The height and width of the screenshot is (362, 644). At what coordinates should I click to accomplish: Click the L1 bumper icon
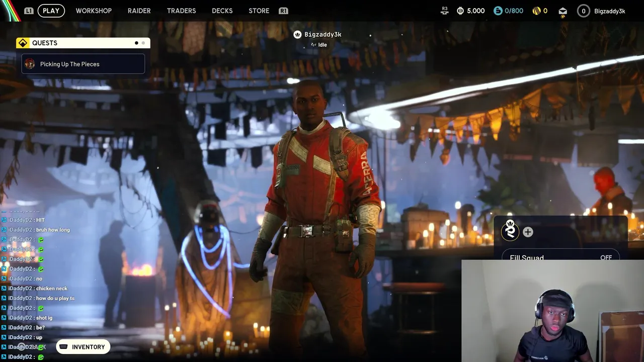pos(29,11)
